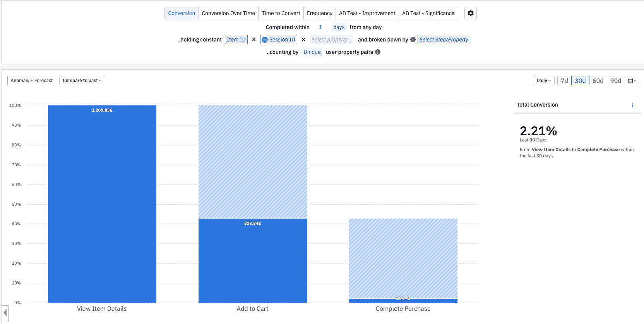Open the Compare to past dropdown

coord(82,81)
